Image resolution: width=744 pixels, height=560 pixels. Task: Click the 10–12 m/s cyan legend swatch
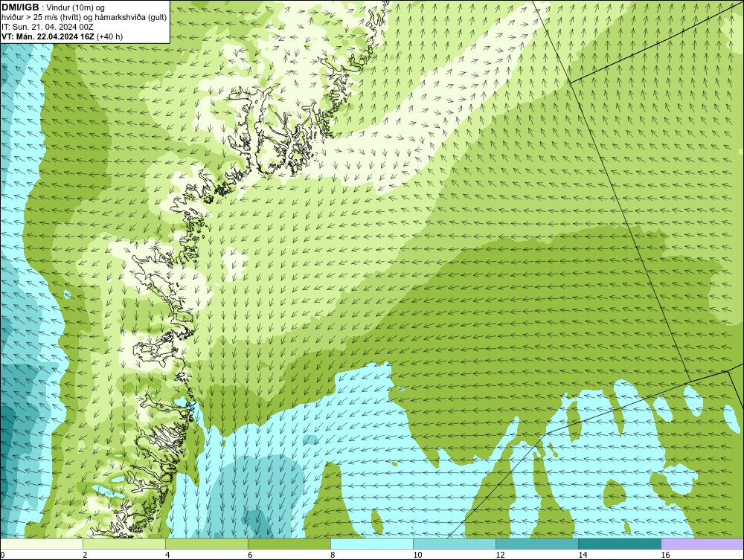(x=454, y=544)
